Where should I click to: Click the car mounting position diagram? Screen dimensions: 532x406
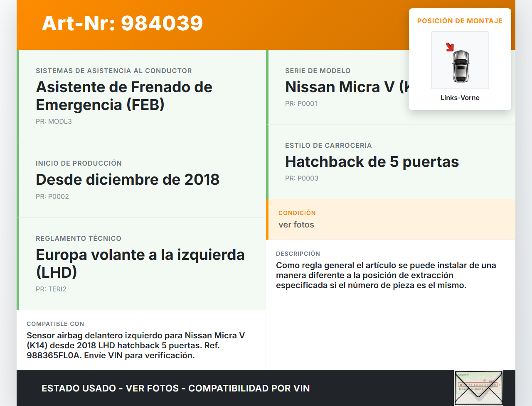pyautogui.click(x=460, y=60)
